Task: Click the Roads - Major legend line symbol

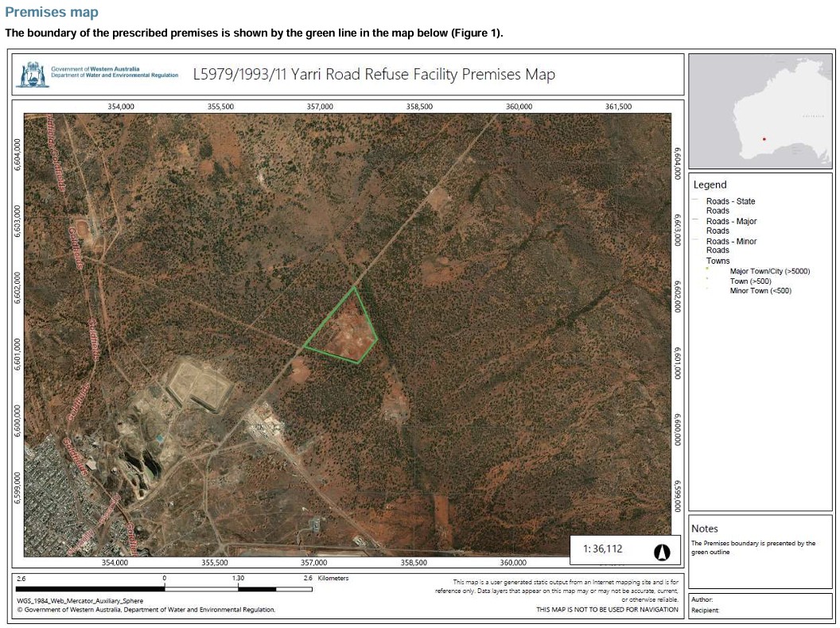Action: point(696,221)
